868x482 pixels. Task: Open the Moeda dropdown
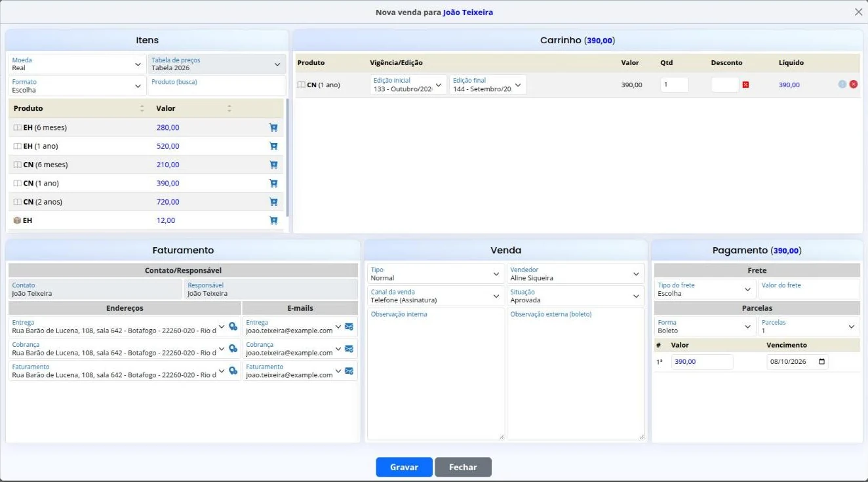pos(77,64)
